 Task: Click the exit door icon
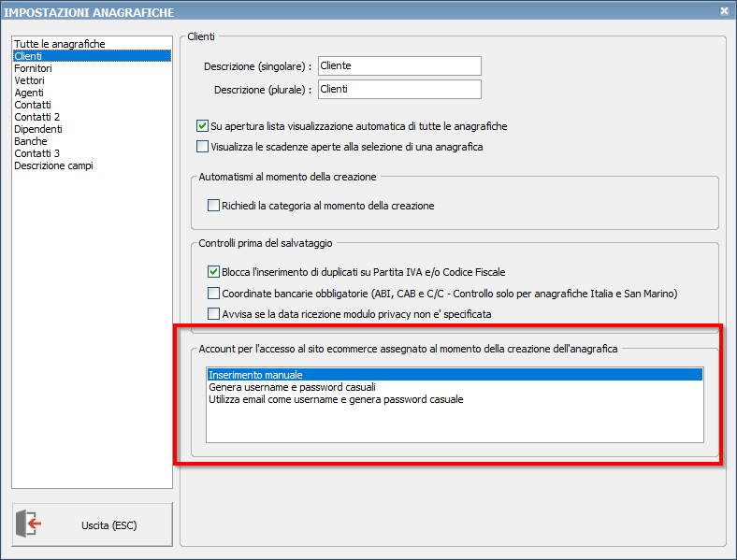point(31,524)
